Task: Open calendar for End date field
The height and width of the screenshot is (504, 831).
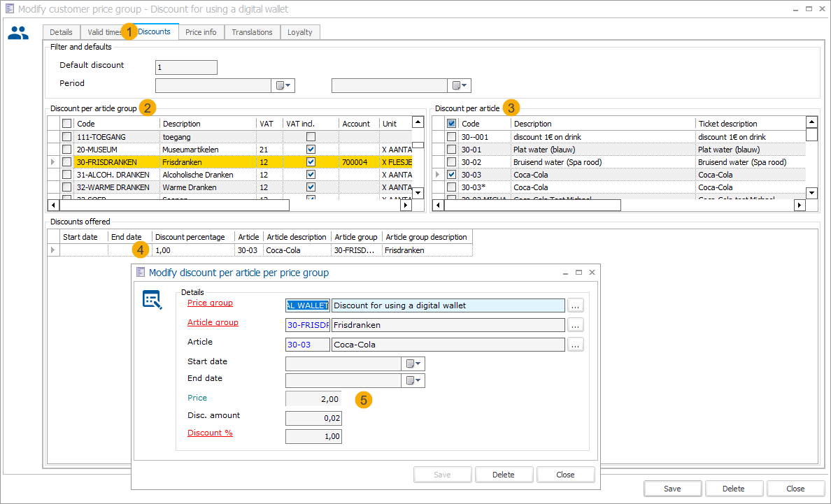Action: point(413,381)
